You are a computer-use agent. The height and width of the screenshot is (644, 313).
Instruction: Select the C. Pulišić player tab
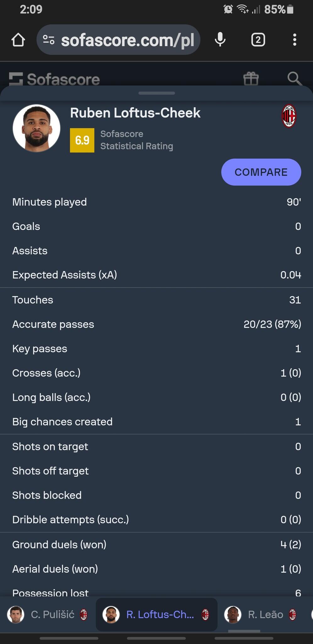[x=48, y=614]
